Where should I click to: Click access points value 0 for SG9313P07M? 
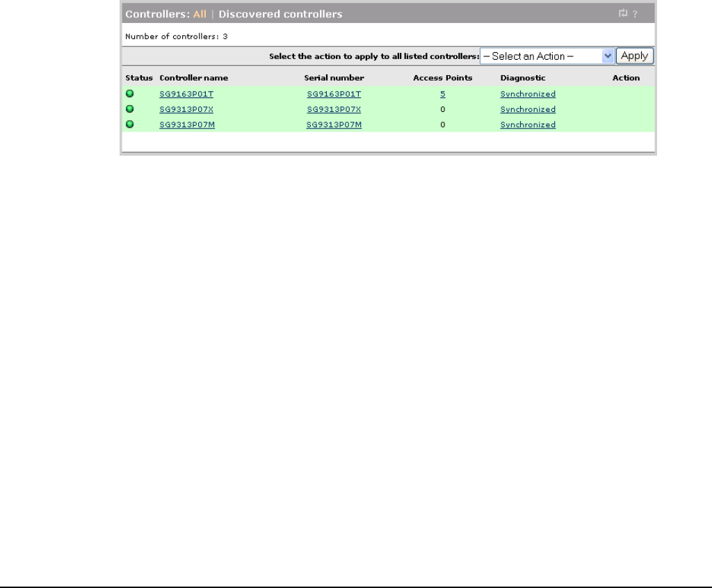point(443,125)
